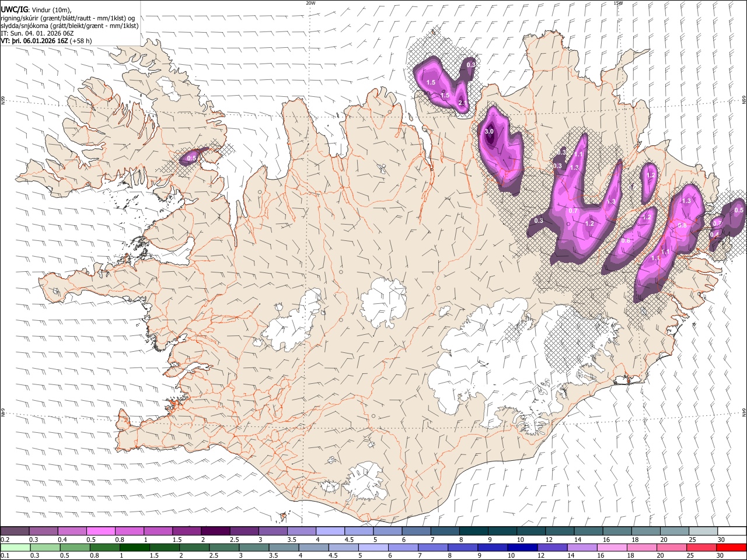Pick the bright red 30 swatch in bottom legend
The image size is (747, 560).
point(732,547)
